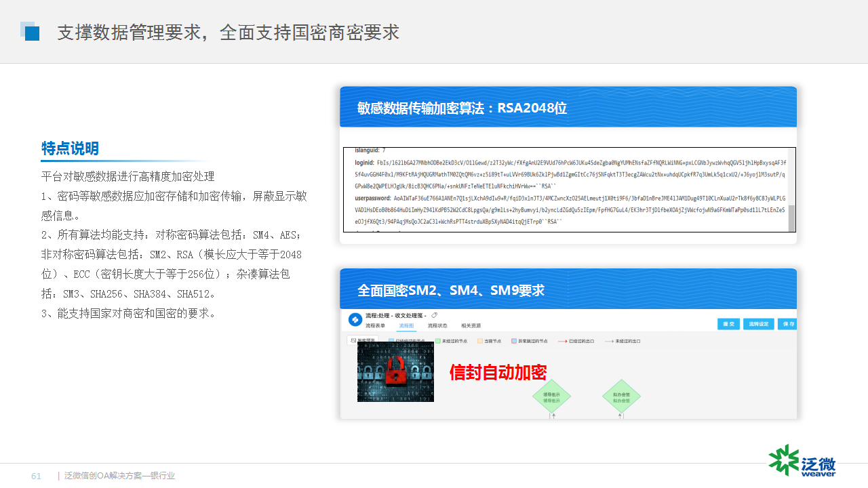Select the 相关资源 tab
This screenshot has width=868, height=488.
point(471,325)
